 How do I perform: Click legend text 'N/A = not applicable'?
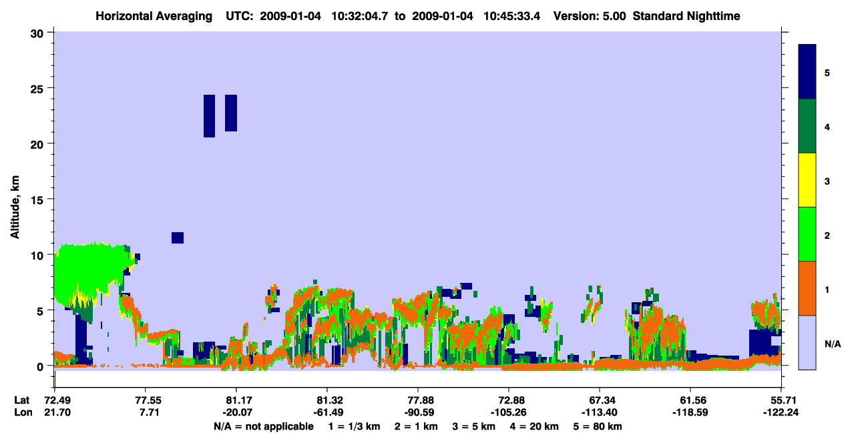(x=264, y=426)
